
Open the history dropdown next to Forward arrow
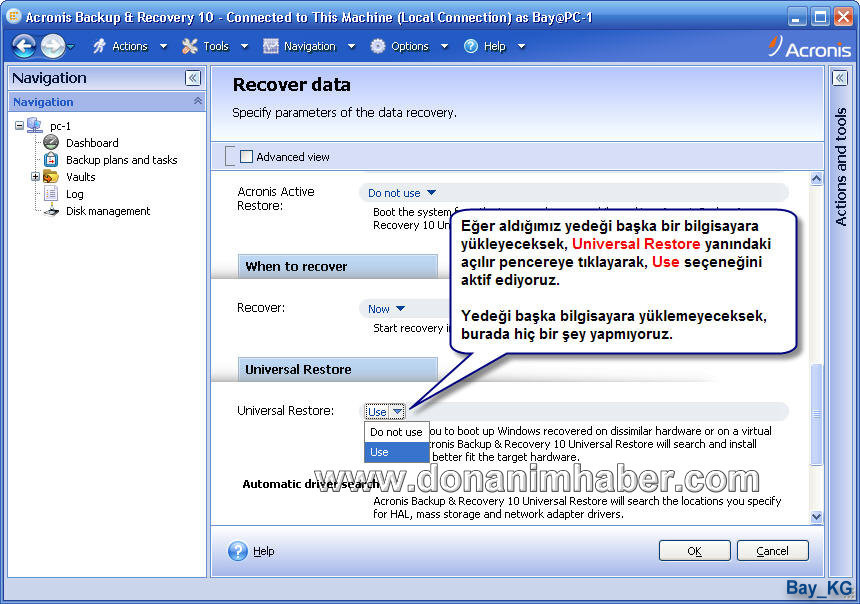pyautogui.click(x=71, y=47)
